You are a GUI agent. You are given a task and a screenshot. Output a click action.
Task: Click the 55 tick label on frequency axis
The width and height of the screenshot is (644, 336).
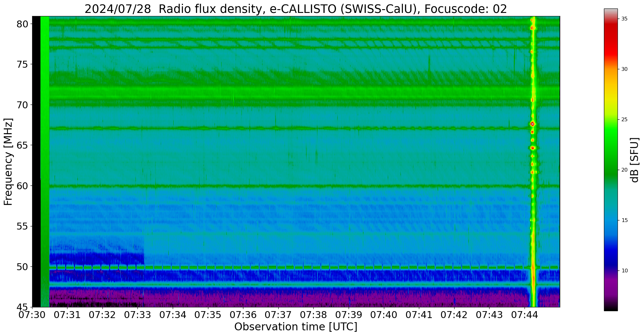point(23,226)
